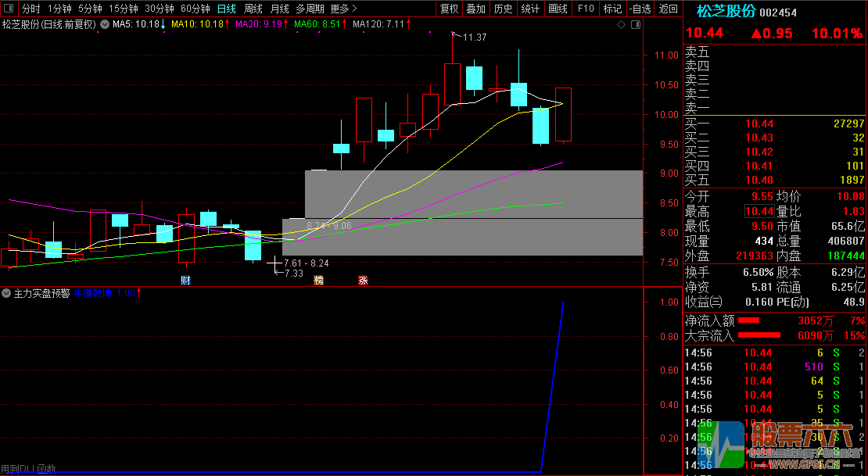Switch to 分时 intraday view

tap(31, 9)
